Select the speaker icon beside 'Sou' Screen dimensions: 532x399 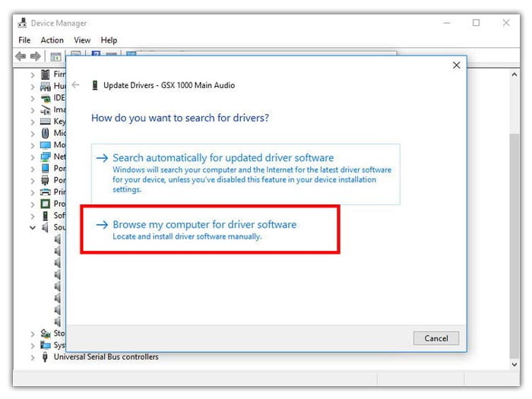[45, 227]
